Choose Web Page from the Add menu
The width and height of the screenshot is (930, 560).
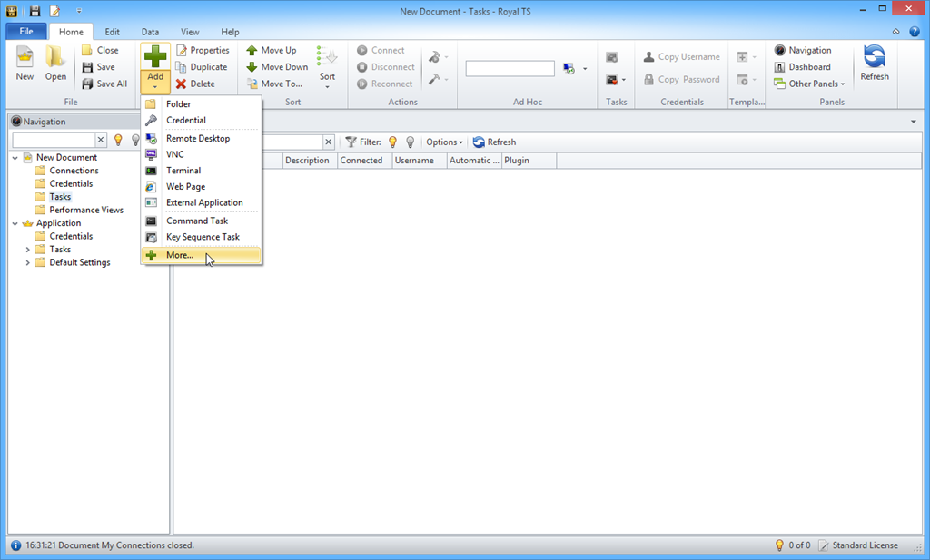[201, 187]
